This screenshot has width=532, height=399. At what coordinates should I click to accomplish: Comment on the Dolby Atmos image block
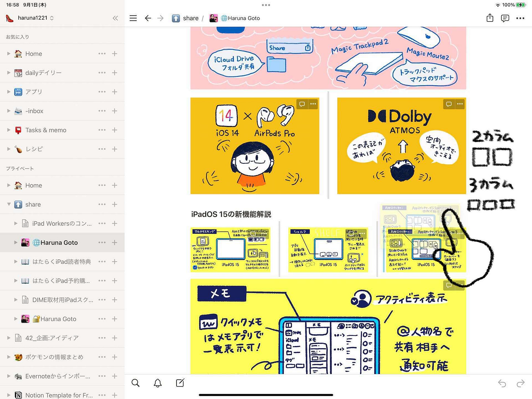point(449,104)
